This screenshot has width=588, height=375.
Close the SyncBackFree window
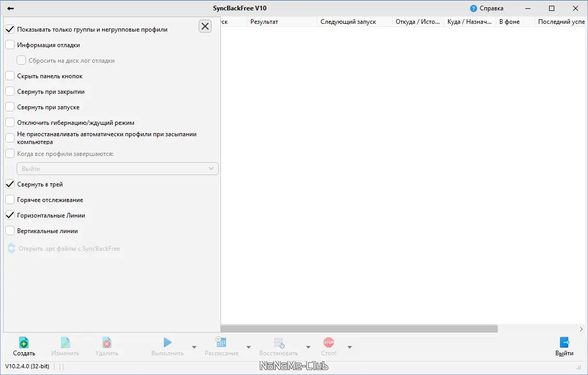pos(576,8)
